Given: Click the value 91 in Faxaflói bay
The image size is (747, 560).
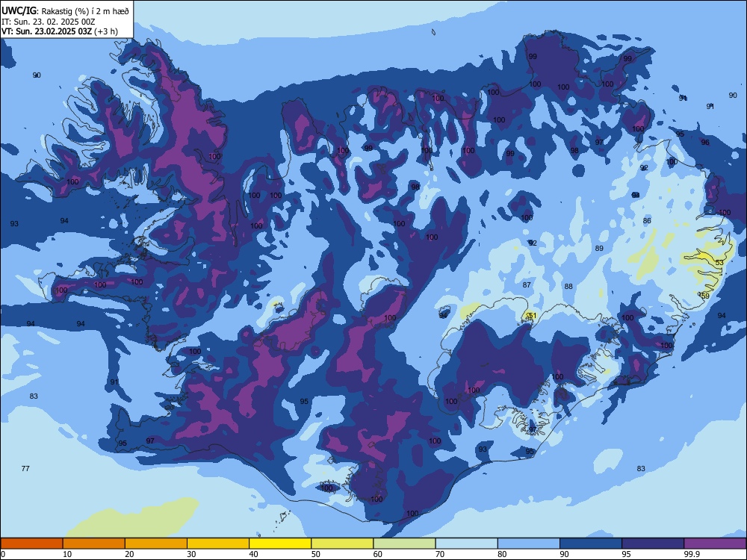Looking at the screenshot, I should point(114,382).
